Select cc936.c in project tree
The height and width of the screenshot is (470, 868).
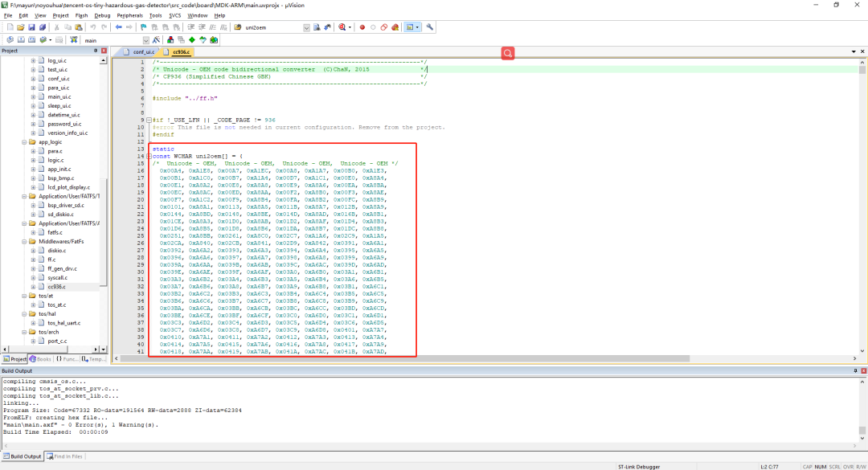click(56, 287)
